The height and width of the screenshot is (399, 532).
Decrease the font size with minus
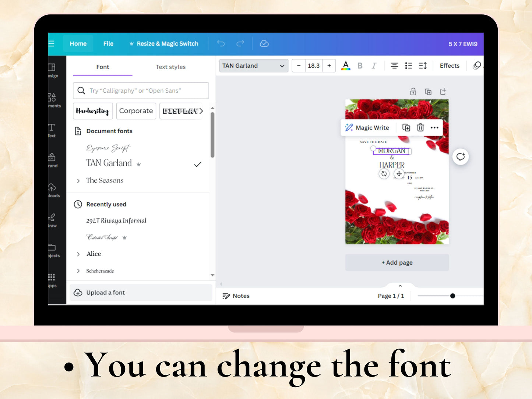coord(299,66)
